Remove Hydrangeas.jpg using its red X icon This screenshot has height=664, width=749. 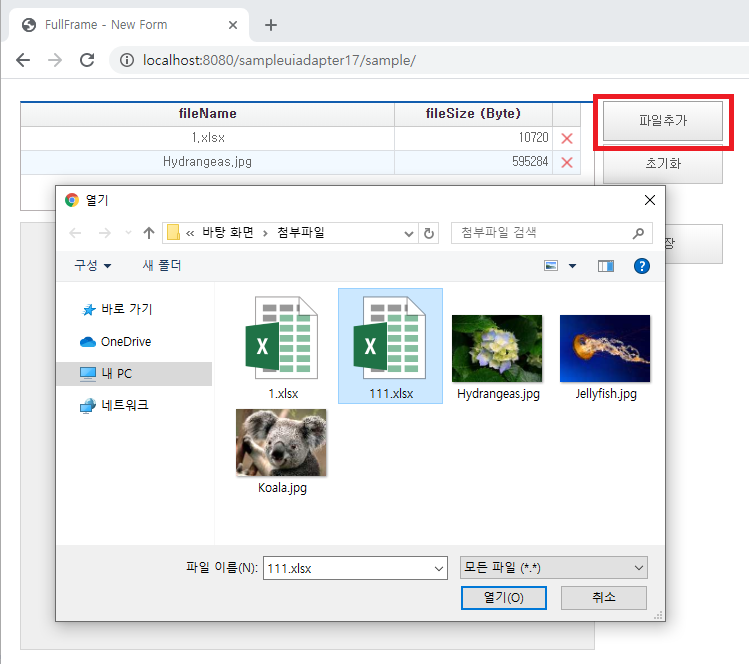(x=567, y=162)
